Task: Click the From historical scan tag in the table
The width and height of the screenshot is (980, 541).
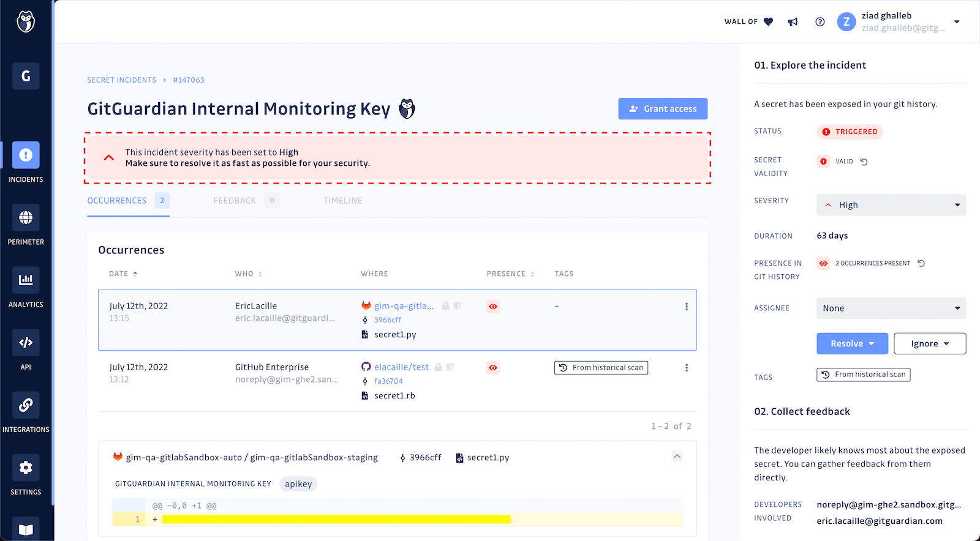Action: tap(601, 368)
